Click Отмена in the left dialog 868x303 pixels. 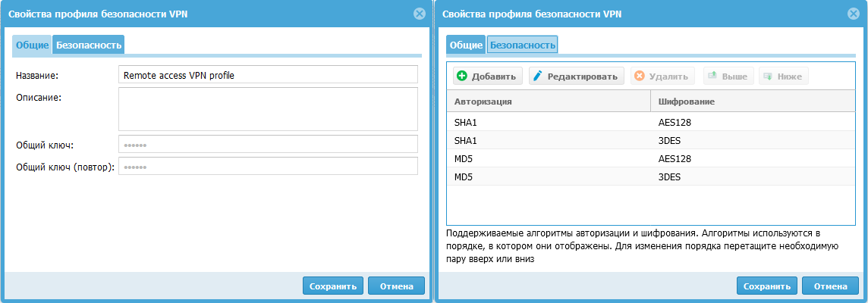396,286
